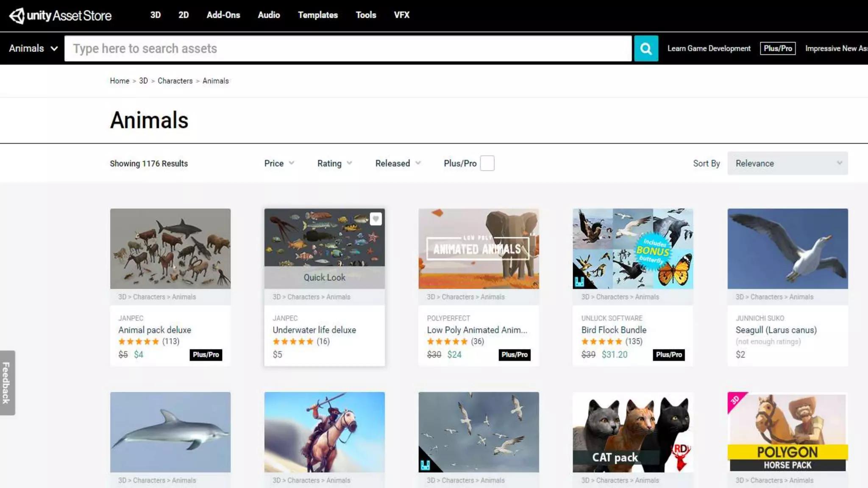Open the Templates menu in top navigation
Image resolution: width=868 pixels, height=488 pixels.
pos(317,15)
